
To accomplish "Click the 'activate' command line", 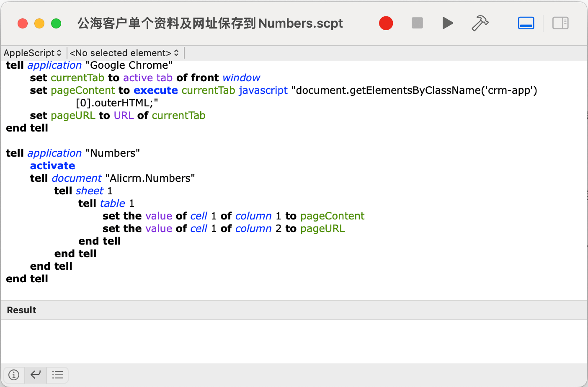I will (x=52, y=166).
